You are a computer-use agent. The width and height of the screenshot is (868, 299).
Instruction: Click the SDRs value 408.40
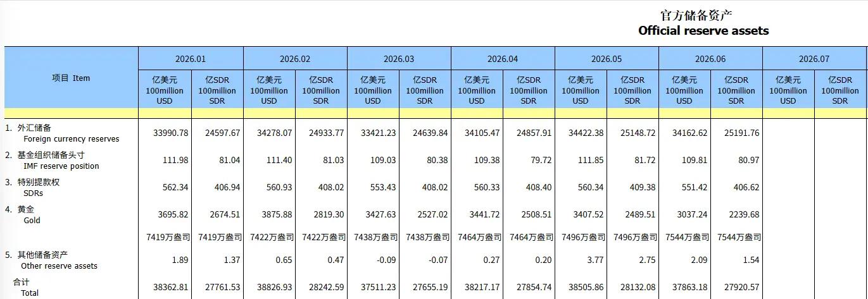[x=539, y=187]
